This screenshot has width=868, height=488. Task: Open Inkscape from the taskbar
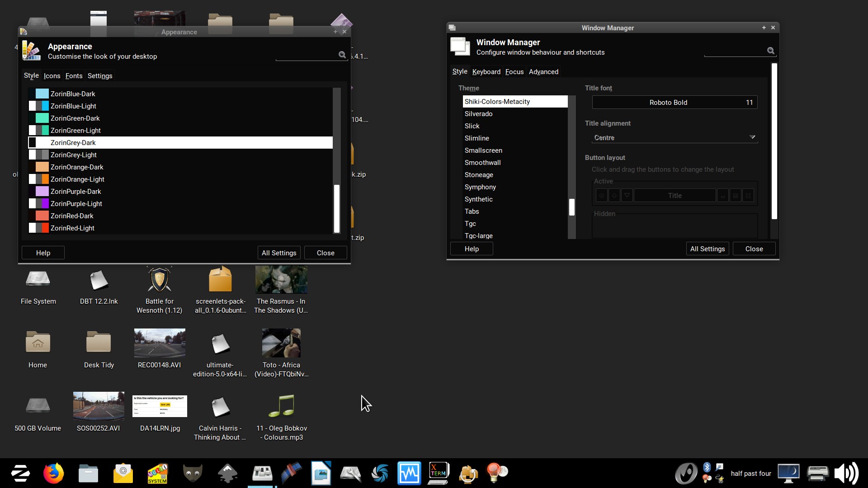click(x=227, y=473)
